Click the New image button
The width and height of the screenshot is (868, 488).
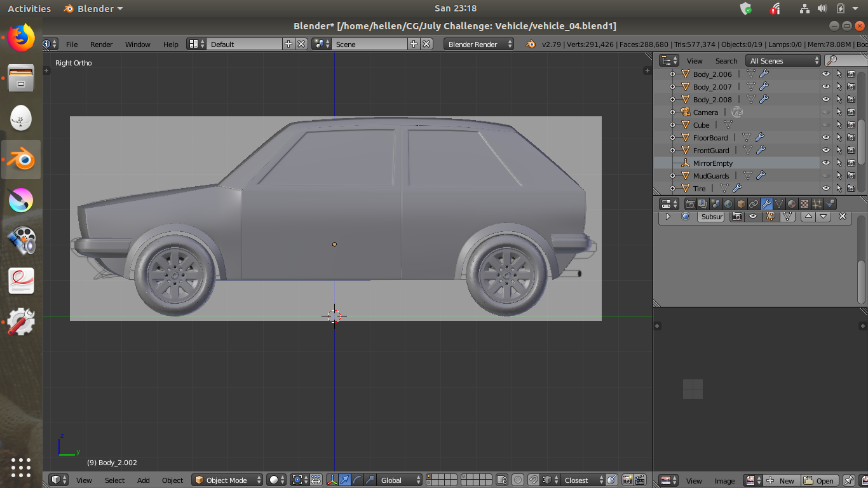781,480
